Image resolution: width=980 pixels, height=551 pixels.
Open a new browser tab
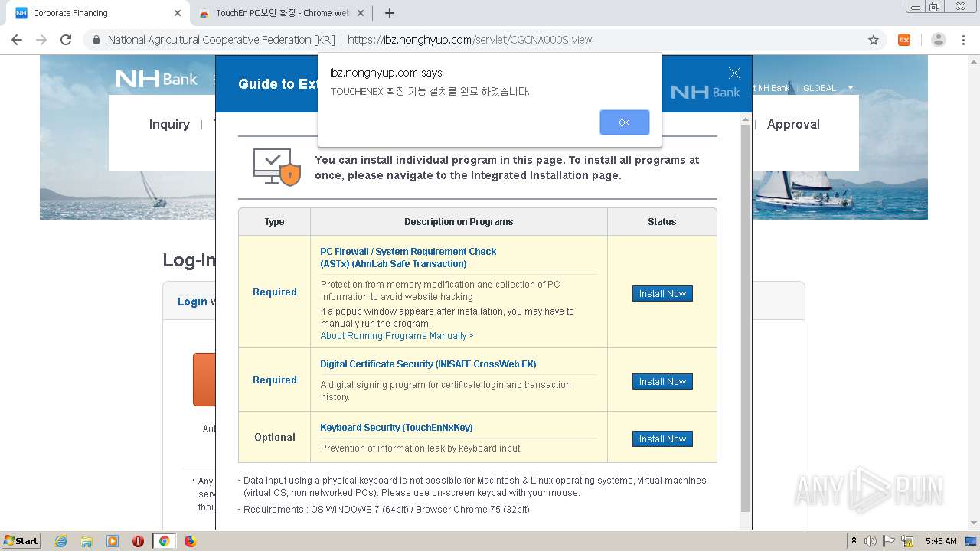[x=390, y=13]
